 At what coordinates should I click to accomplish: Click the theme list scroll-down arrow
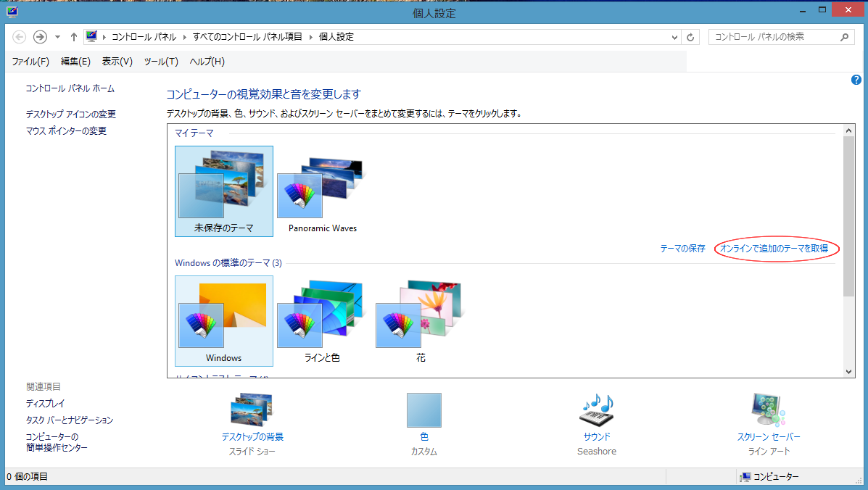pyautogui.click(x=848, y=372)
